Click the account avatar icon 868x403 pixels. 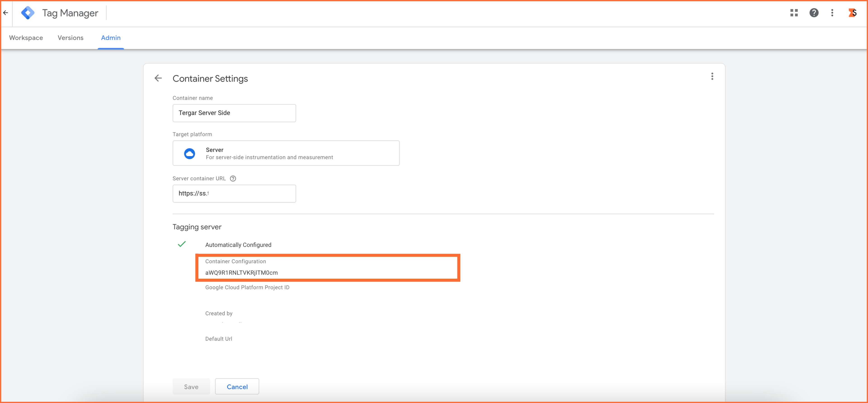click(x=852, y=13)
